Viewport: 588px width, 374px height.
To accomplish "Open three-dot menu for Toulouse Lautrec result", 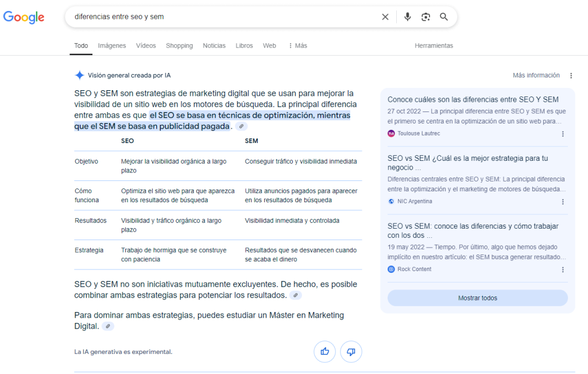I will click(x=563, y=134).
